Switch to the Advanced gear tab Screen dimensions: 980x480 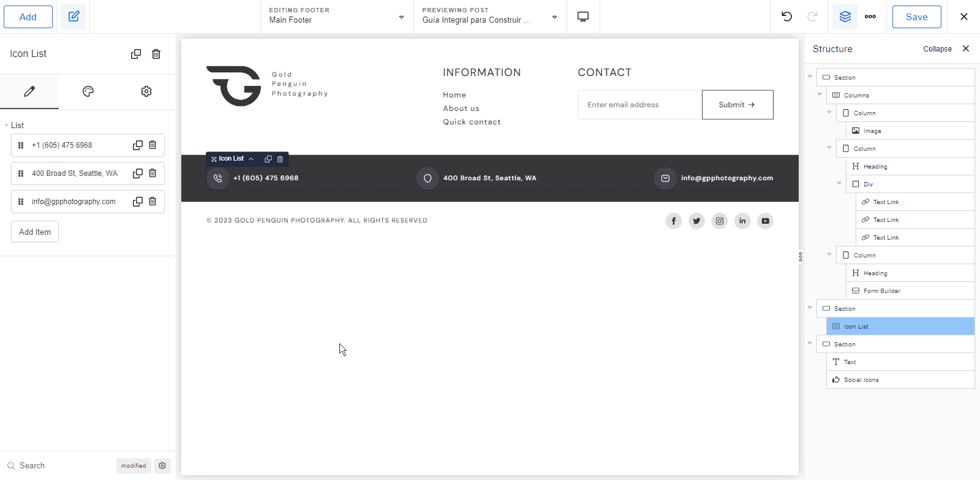[146, 91]
